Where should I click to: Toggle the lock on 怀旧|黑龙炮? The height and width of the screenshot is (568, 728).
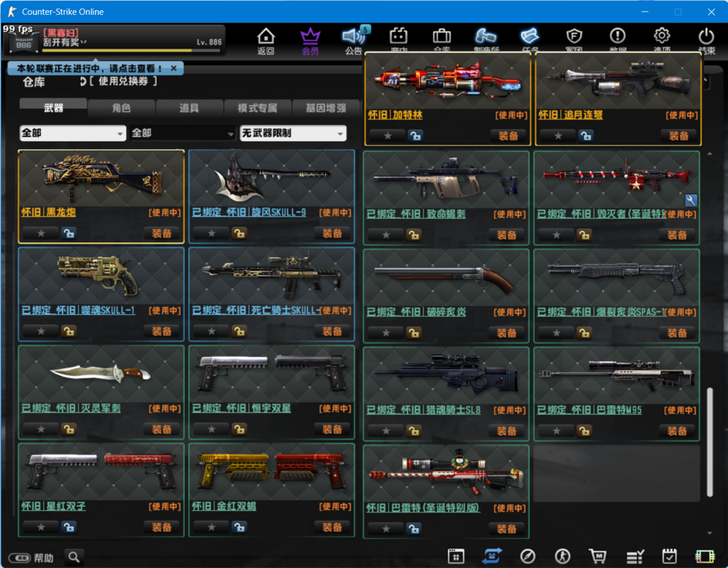[x=69, y=233]
